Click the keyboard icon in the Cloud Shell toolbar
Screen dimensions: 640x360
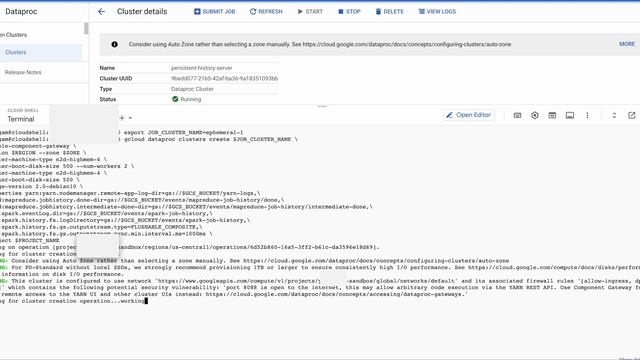(517, 116)
